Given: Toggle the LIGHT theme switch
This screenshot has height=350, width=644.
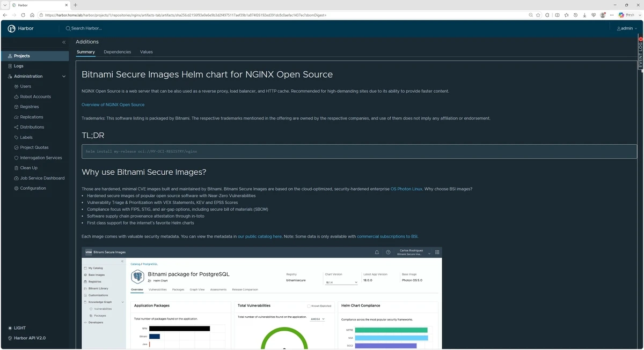Looking at the screenshot, I should 17,328.
